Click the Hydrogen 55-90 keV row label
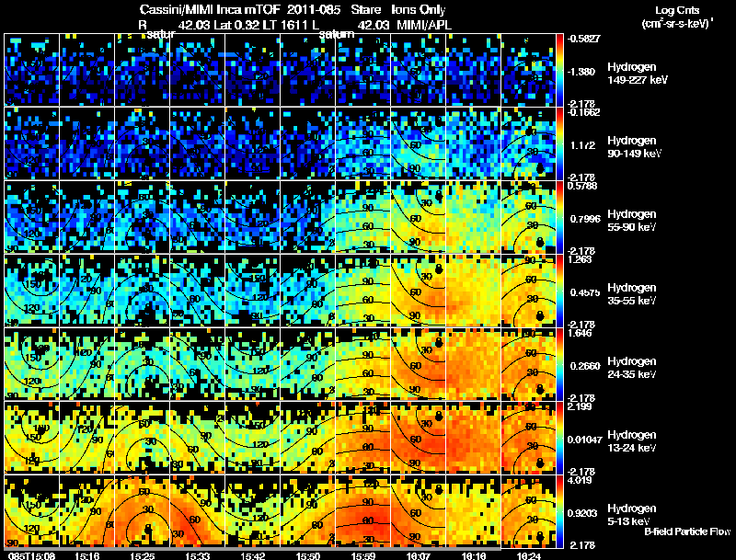Image resolution: width=736 pixels, height=560 pixels. click(x=632, y=221)
